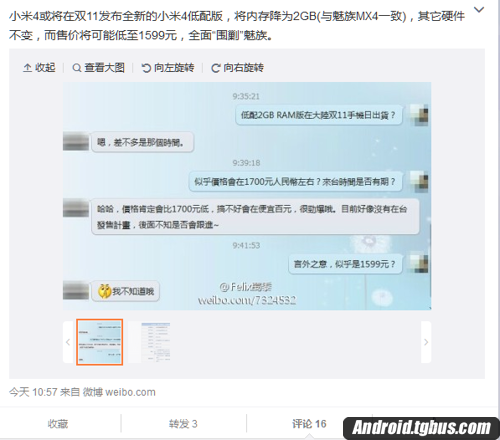Screen dimensions: 500x440
Task: Go to next thumbnail with right arrow
Action: point(426,342)
